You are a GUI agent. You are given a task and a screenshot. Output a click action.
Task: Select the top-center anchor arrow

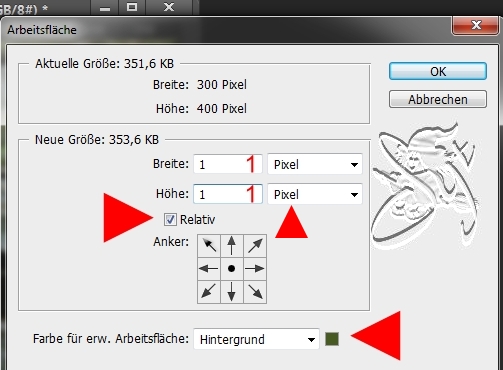(x=232, y=246)
